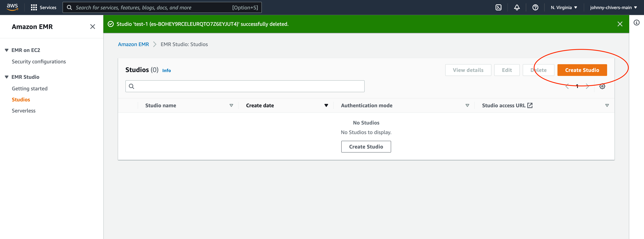
Task: Open the AWS CloudShell terminal icon
Action: [498, 8]
